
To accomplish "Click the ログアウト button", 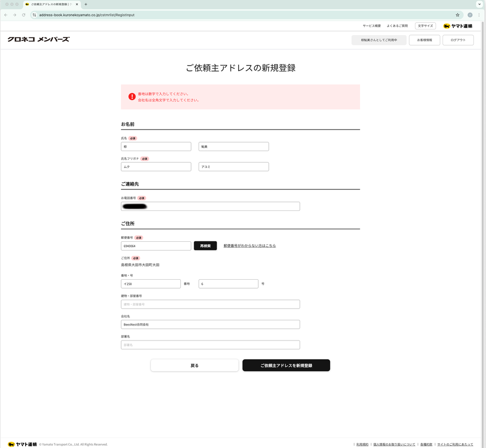I will point(458,40).
